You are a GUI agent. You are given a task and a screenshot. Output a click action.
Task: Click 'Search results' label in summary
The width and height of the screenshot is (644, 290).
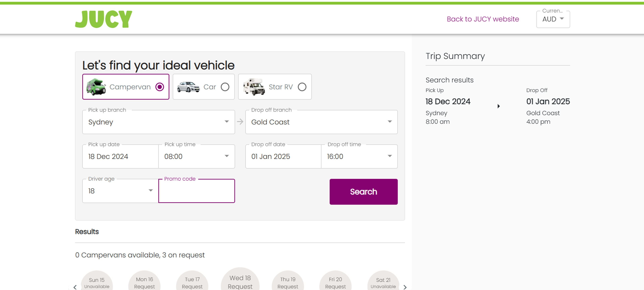[x=449, y=80]
